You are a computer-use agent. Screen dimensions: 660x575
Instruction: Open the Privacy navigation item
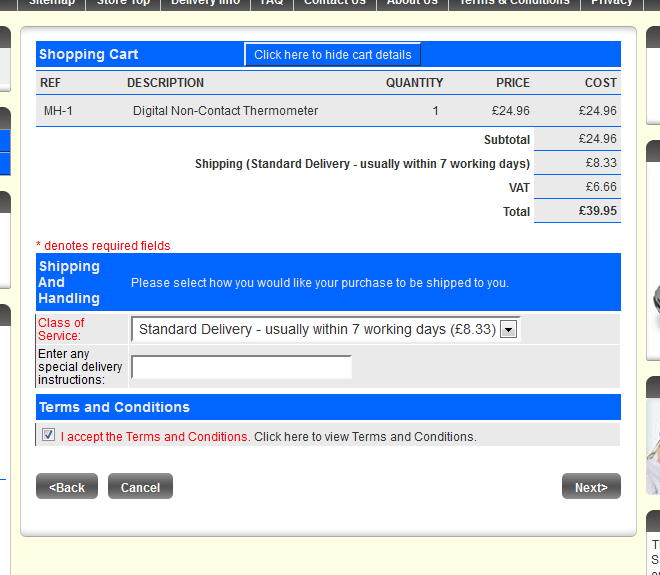pyautogui.click(x=612, y=3)
